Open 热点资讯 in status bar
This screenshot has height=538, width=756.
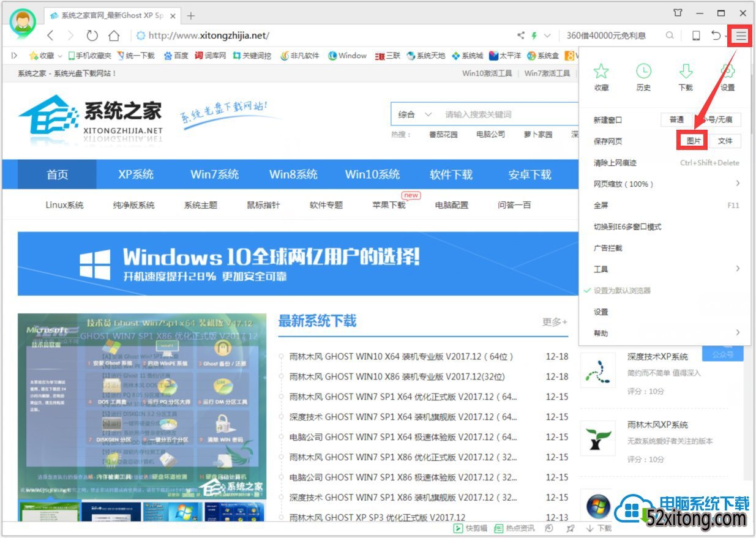(514, 528)
